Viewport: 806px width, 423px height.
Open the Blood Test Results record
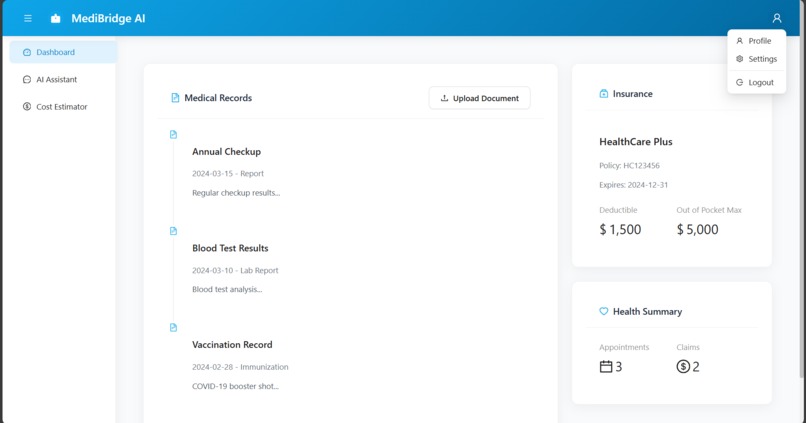coord(230,248)
